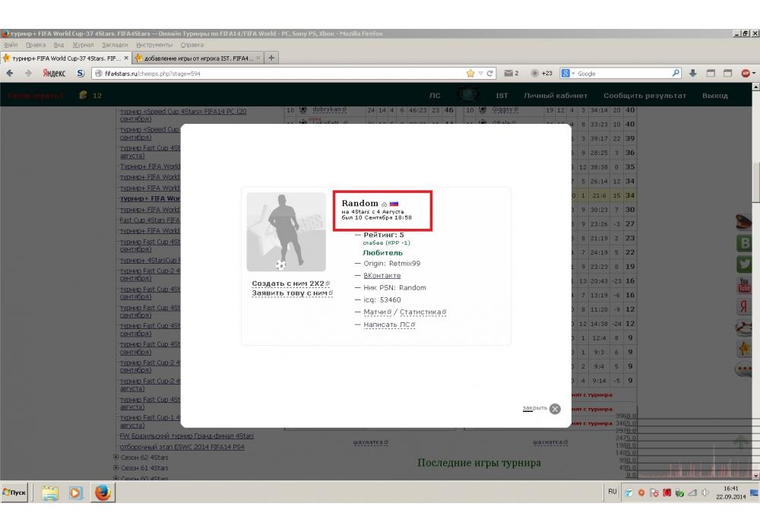The image size is (760, 532).
Task: Click the YouTube icon on the sidebar
Action: (744, 286)
